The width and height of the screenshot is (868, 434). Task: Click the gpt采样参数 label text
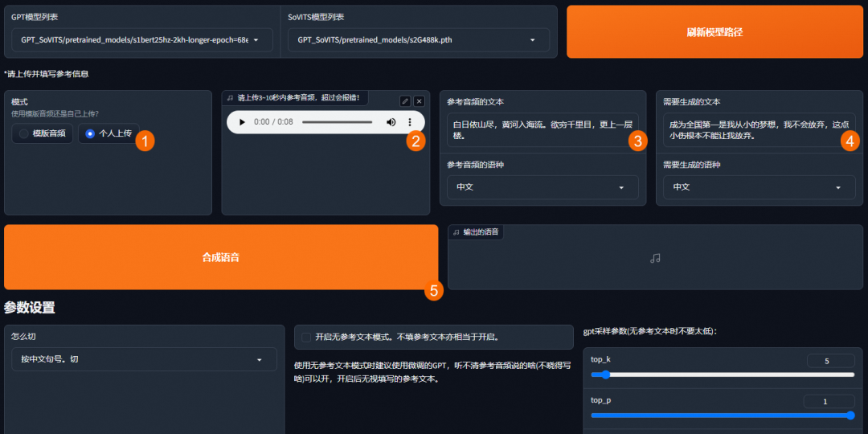coord(650,332)
